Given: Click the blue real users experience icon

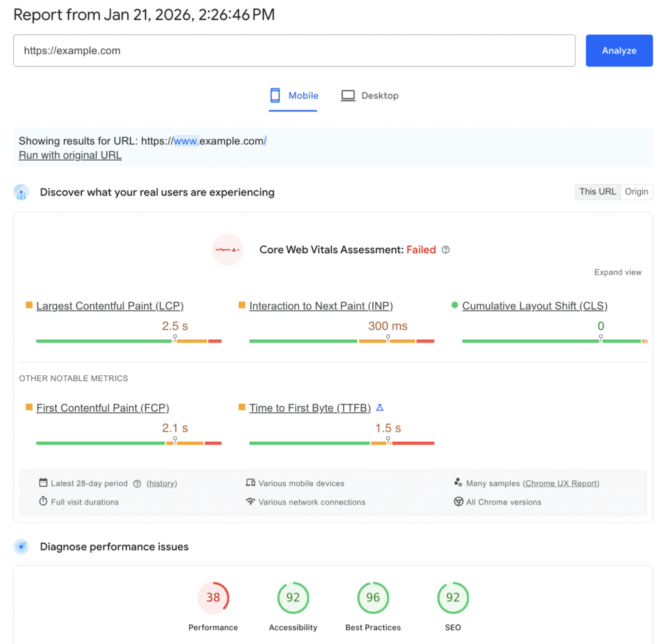Looking at the screenshot, I should coord(22,192).
